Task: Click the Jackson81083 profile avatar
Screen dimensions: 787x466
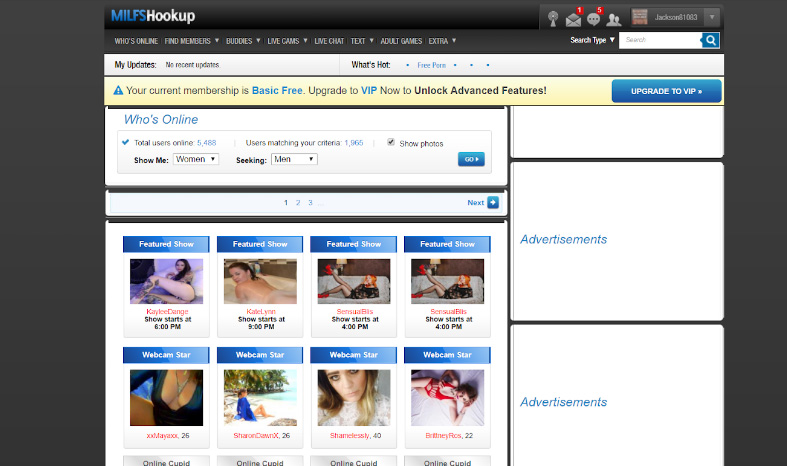Action: pos(639,17)
